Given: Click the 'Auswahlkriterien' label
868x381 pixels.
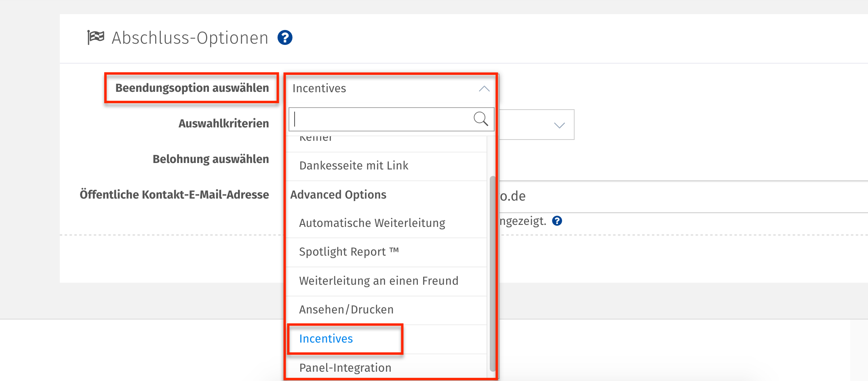Looking at the screenshot, I should click(x=223, y=124).
